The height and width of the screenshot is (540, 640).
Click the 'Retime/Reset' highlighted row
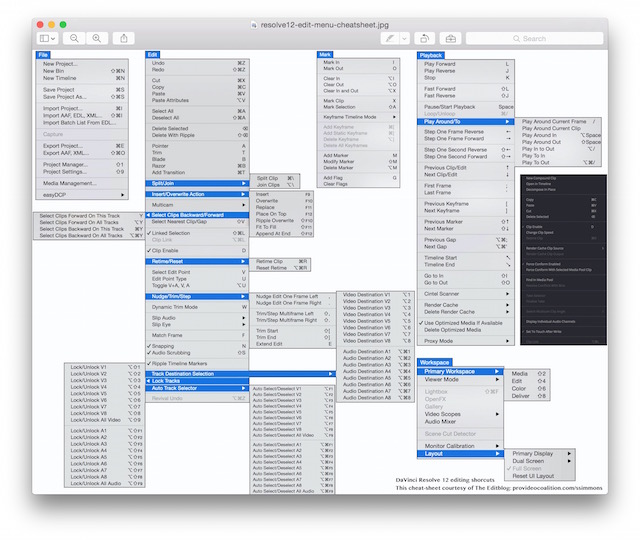coord(197,261)
